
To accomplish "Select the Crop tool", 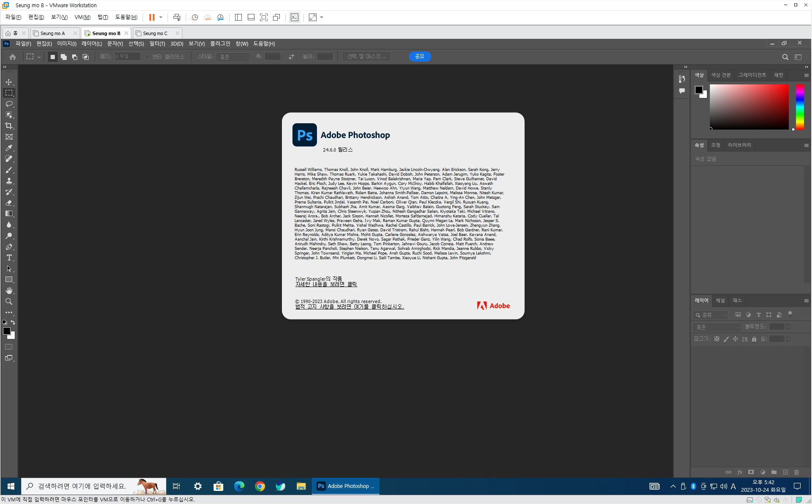I will pos(9,126).
